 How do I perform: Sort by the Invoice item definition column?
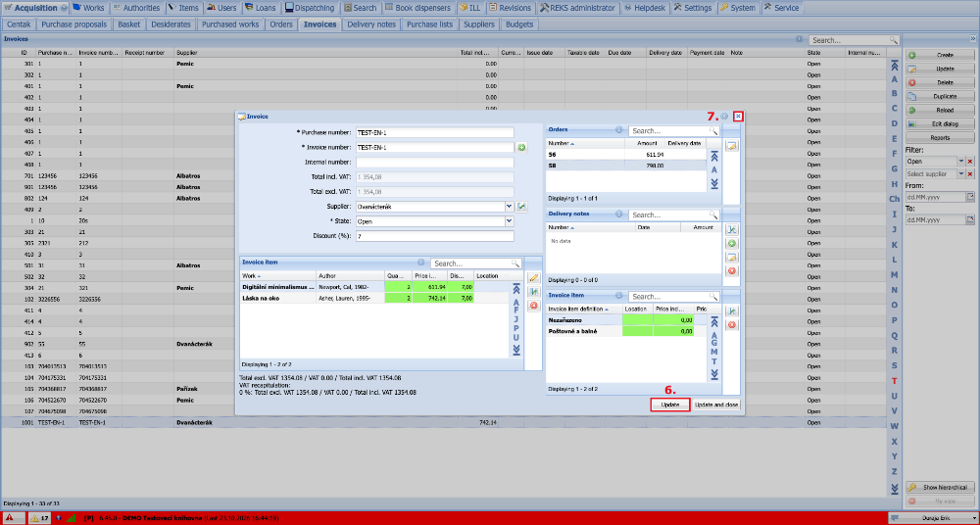(584, 309)
